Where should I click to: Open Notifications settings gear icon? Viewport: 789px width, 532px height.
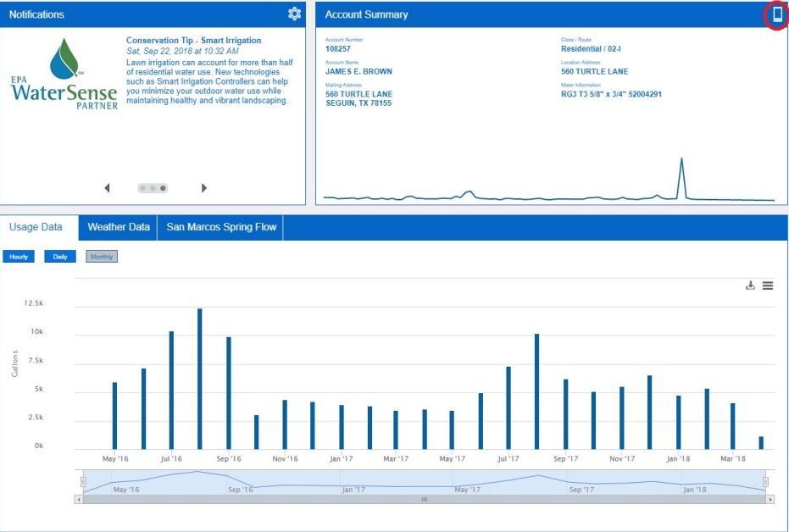point(294,14)
